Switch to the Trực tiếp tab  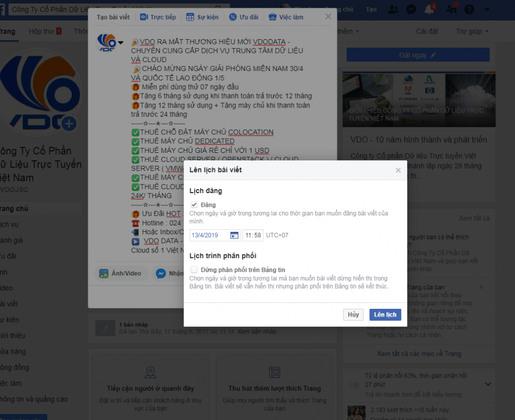(x=158, y=17)
